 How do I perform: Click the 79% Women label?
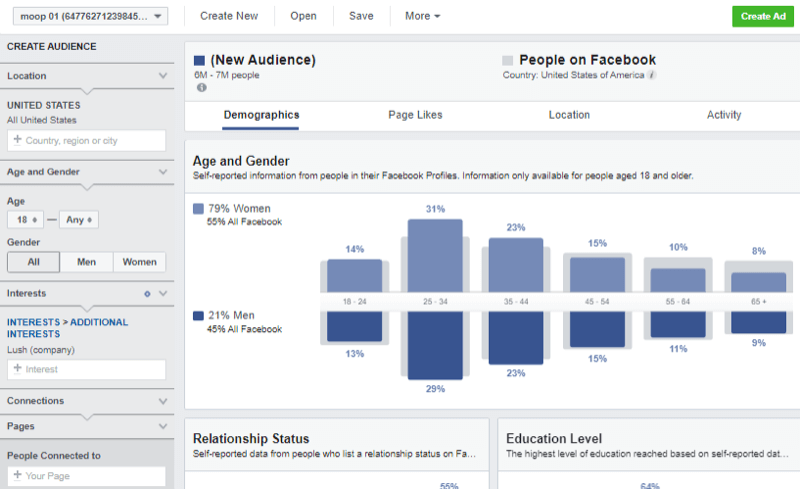239,208
